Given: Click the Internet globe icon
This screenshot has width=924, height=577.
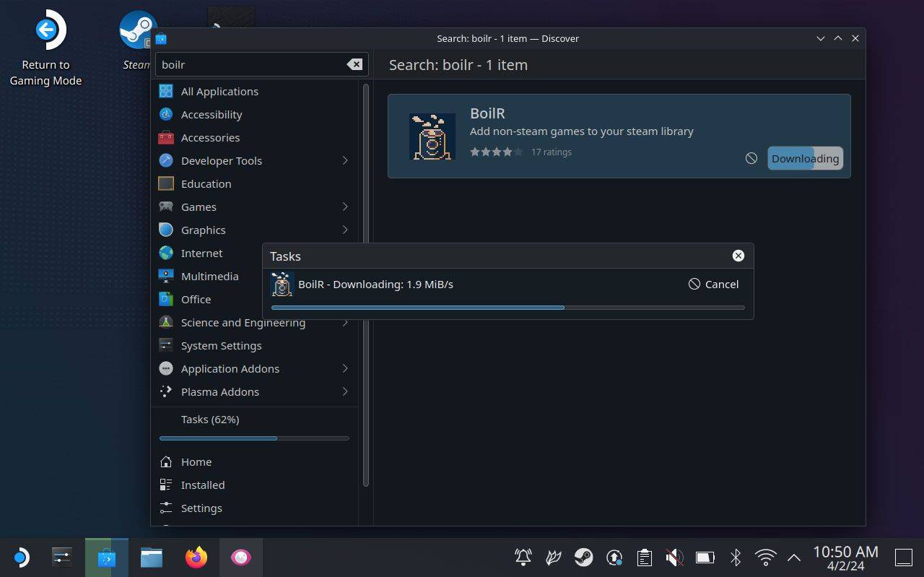Looking at the screenshot, I should click(x=166, y=253).
